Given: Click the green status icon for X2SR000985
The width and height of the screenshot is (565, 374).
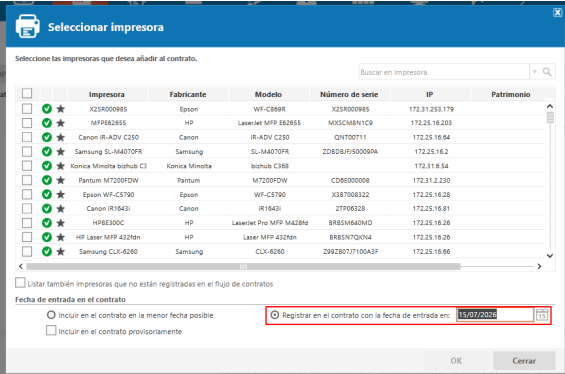Looking at the screenshot, I should 47,108.
